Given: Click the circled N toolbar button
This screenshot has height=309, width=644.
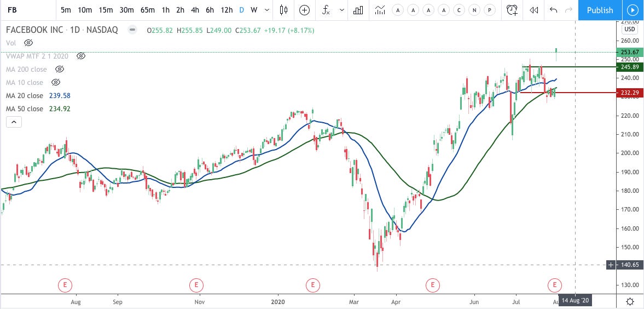Looking at the screenshot, I should [474, 10].
